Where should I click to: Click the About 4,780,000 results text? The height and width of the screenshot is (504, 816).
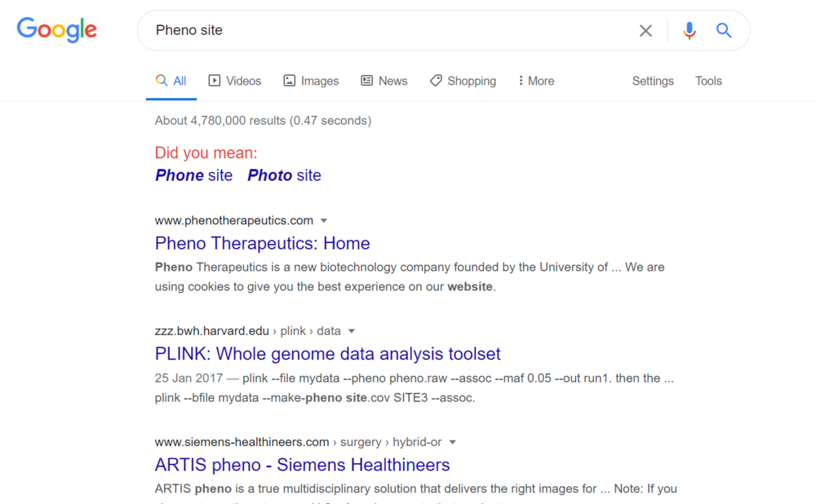[263, 121]
